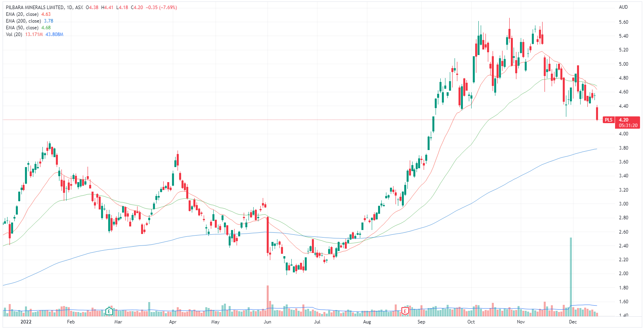Click the 3.80 price axis label
This screenshot has height=329, width=644.
tap(623, 148)
